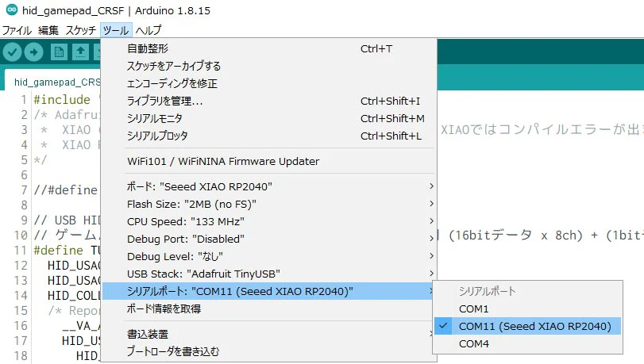This screenshot has width=644, height=364.
Task: Expand Debug Port "Disabled" submenu
Action: point(269,239)
